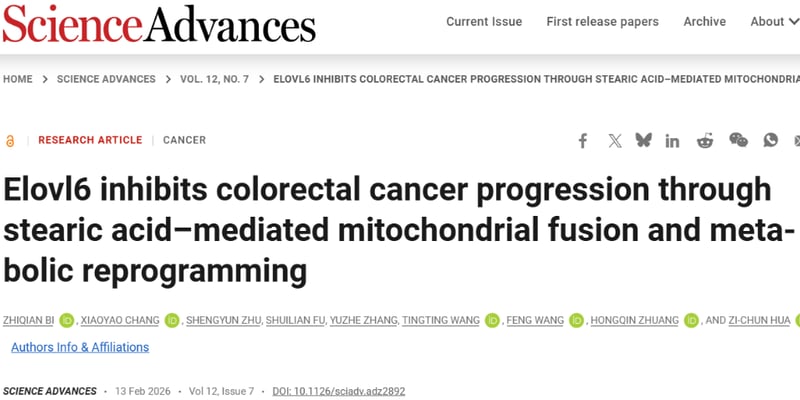Share article on Bluesky

pyautogui.click(x=644, y=141)
